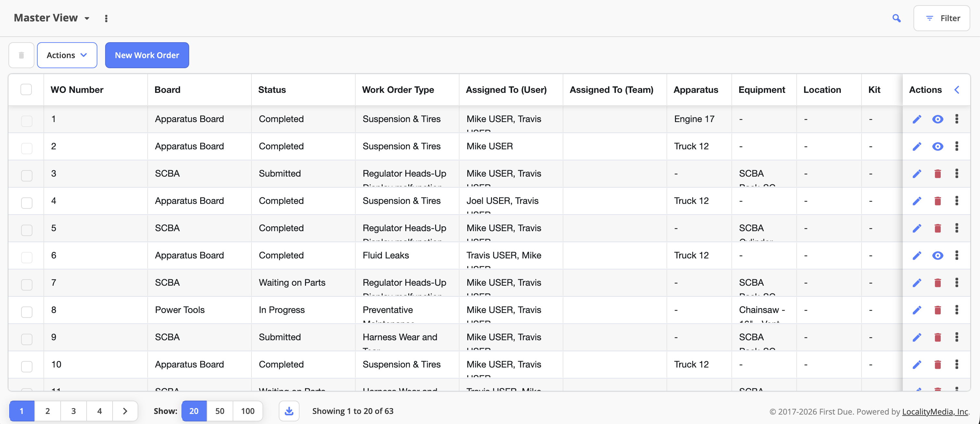Open more options for work order 3
This screenshot has width=980, height=424.
tap(956, 174)
